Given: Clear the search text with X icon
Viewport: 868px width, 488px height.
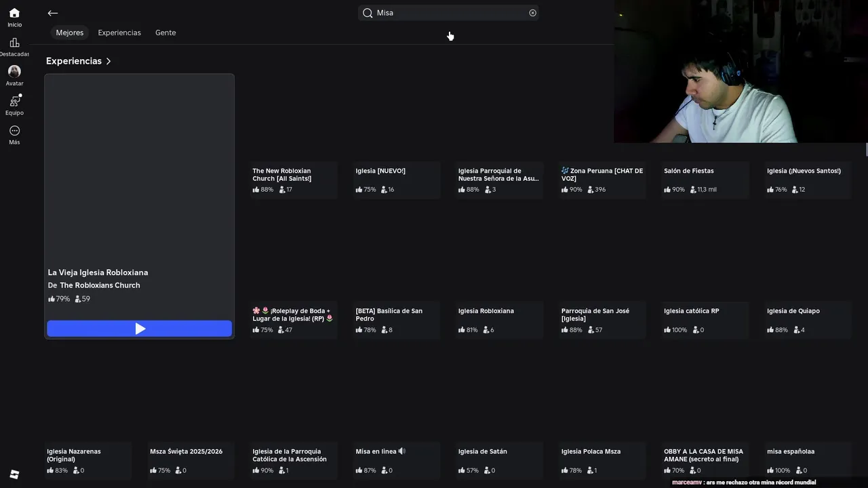Looking at the screenshot, I should coord(532,13).
